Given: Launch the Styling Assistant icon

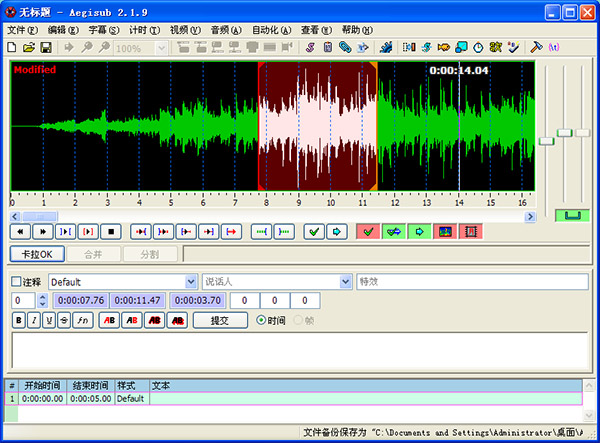Looking at the screenshot, I should pyautogui.click(x=426, y=47).
